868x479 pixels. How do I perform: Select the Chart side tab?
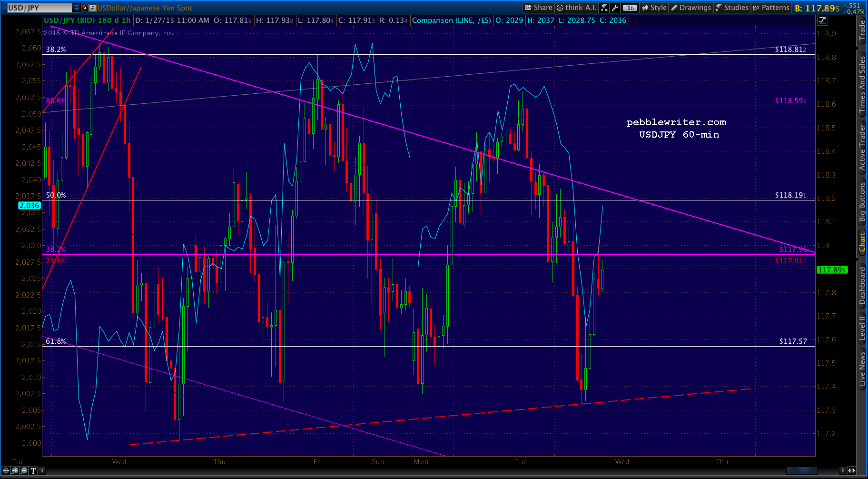point(862,242)
